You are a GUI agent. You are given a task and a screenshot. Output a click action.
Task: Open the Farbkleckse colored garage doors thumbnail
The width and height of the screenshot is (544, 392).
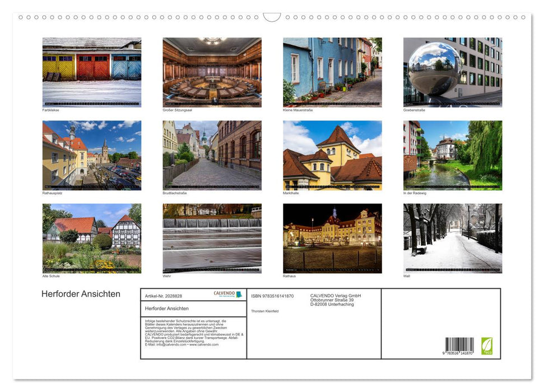tap(92, 72)
